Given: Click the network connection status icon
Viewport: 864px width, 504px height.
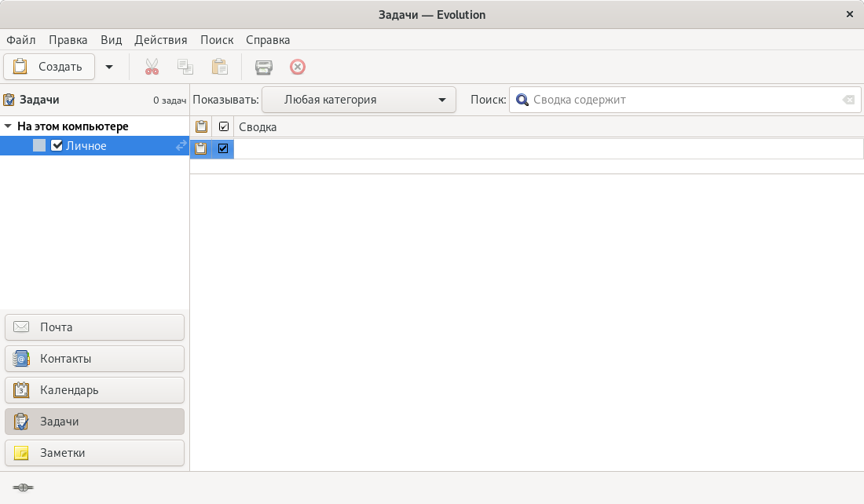Looking at the screenshot, I should pyautogui.click(x=23, y=488).
